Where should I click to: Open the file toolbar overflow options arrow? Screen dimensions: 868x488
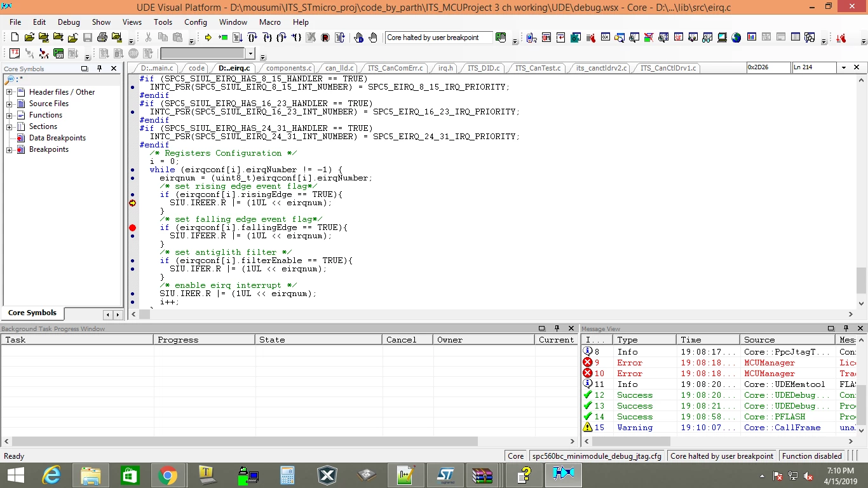[132, 41]
